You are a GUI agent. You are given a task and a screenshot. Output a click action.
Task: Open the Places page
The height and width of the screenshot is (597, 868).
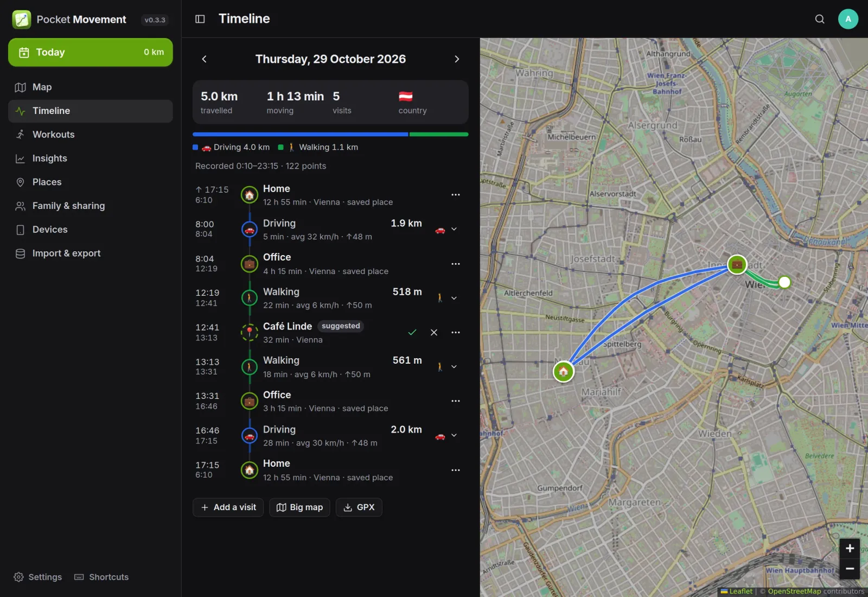coord(91,182)
